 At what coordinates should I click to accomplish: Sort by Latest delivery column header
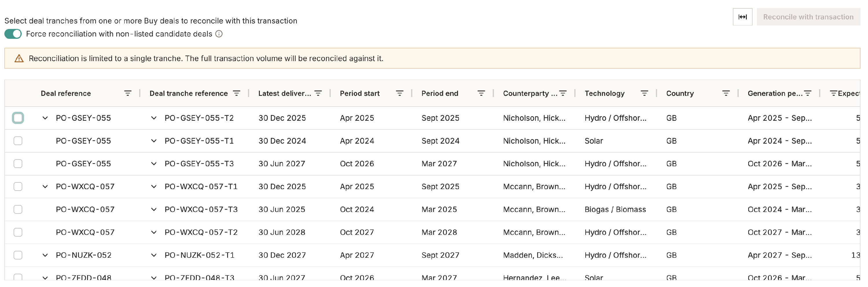(284, 94)
